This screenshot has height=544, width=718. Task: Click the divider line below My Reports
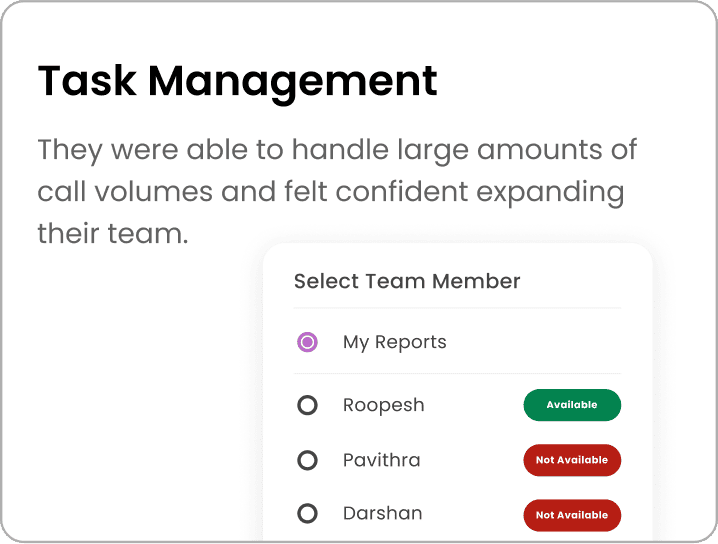point(457,374)
